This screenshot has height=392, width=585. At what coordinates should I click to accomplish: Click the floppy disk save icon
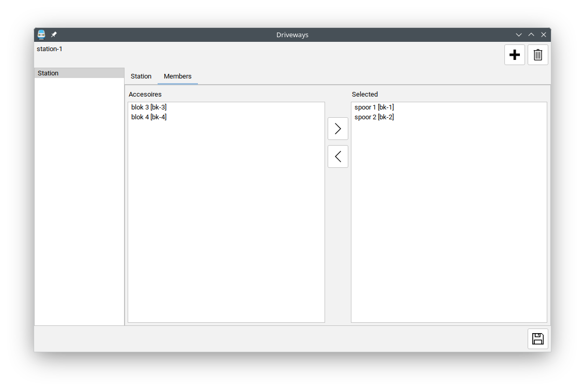537,339
